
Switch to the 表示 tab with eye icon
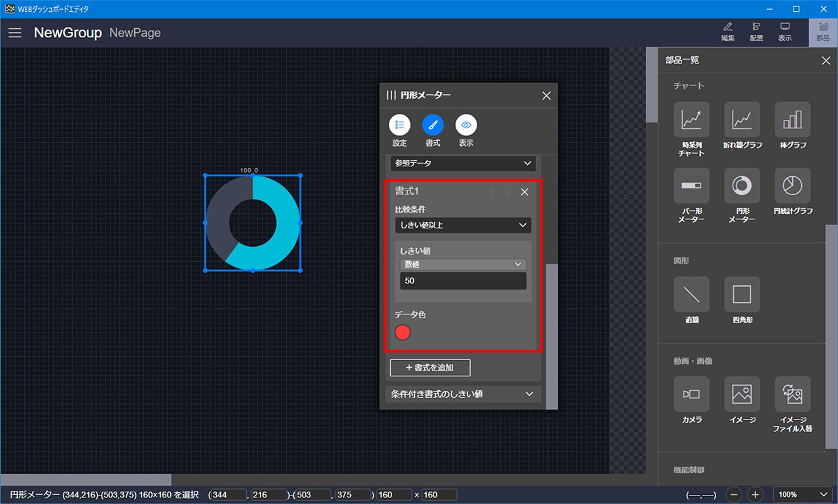(x=466, y=125)
